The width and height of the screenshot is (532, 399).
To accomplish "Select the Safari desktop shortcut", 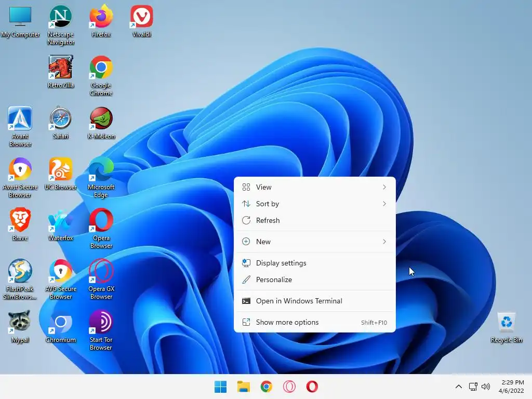I will (61, 123).
